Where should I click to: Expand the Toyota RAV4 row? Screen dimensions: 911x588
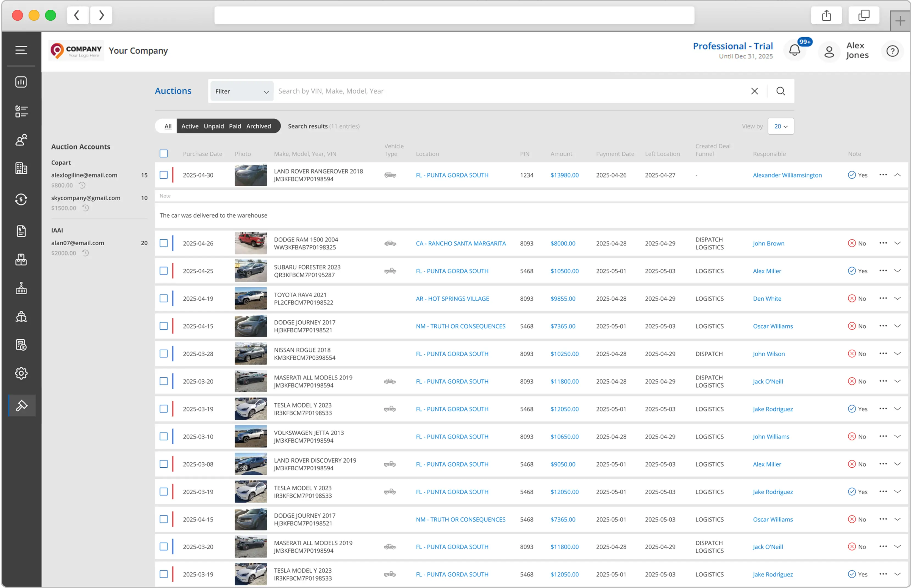point(897,298)
